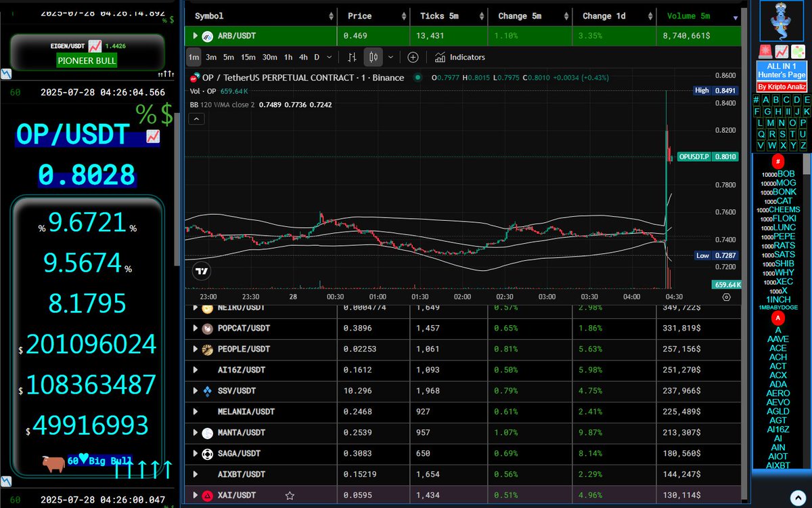Click the bull icon near Big Bull
812x508 pixels.
(x=54, y=463)
